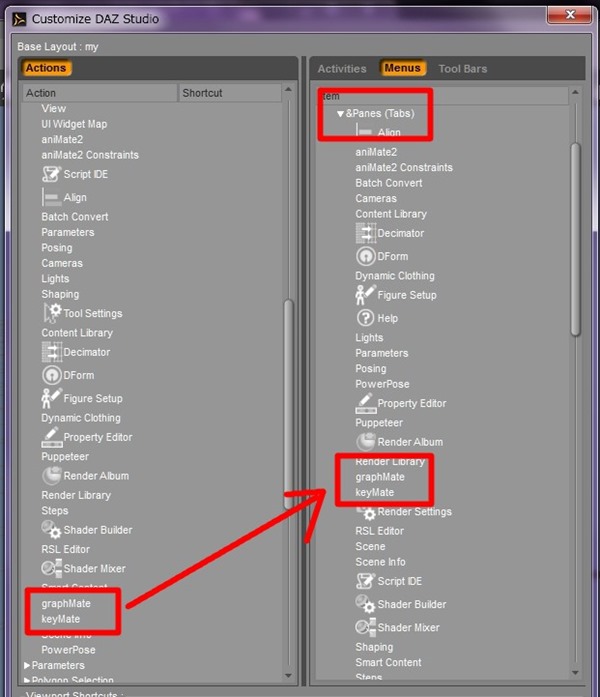Expand the Parameters group in Actions list

pyautogui.click(x=27, y=665)
